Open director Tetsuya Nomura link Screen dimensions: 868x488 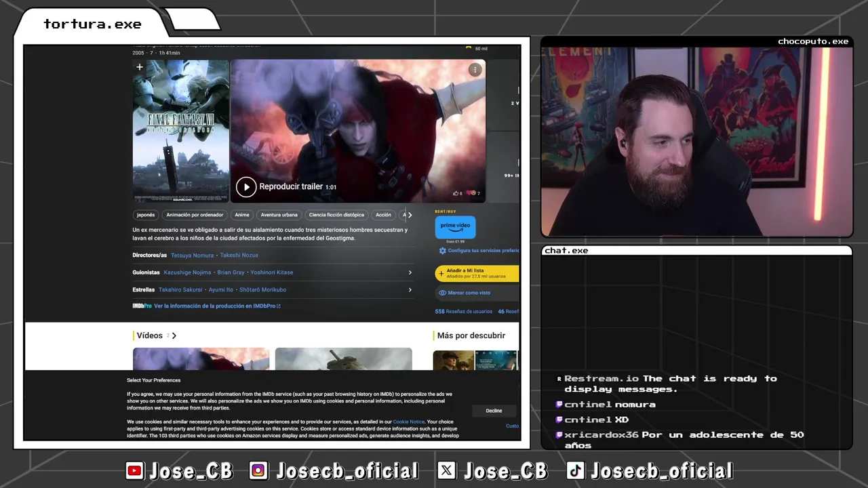click(x=193, y=256)
